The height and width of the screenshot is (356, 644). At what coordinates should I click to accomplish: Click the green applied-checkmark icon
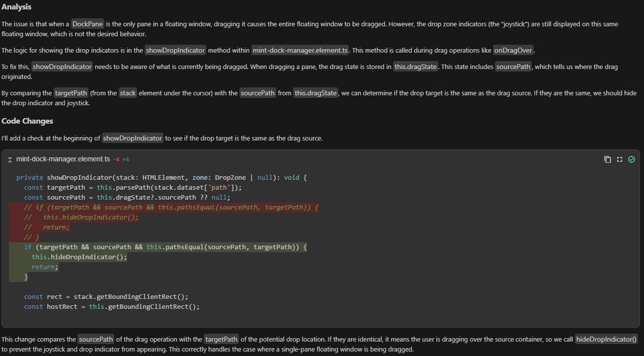pos(632,159)
